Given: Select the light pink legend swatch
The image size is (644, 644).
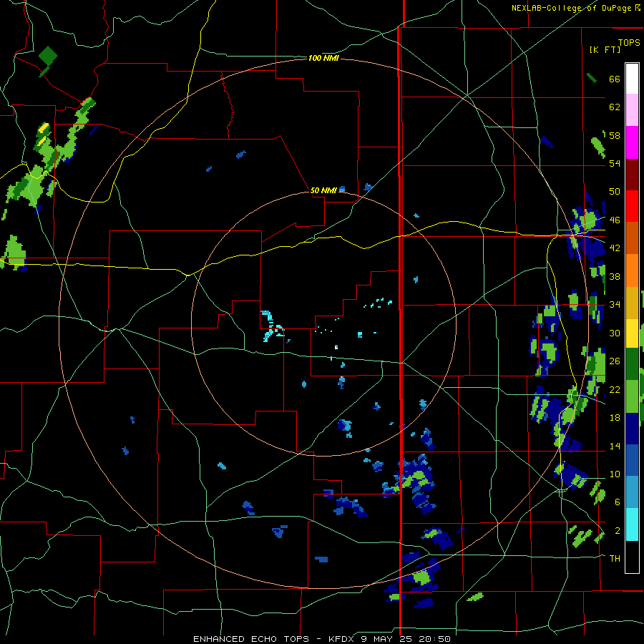Looking at the screenshot, I should 632,109.
